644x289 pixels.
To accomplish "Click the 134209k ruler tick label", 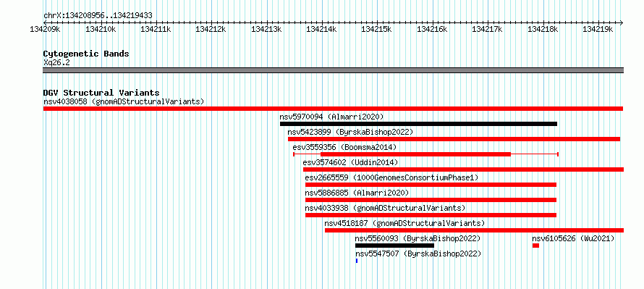I will tap(46, 29).
